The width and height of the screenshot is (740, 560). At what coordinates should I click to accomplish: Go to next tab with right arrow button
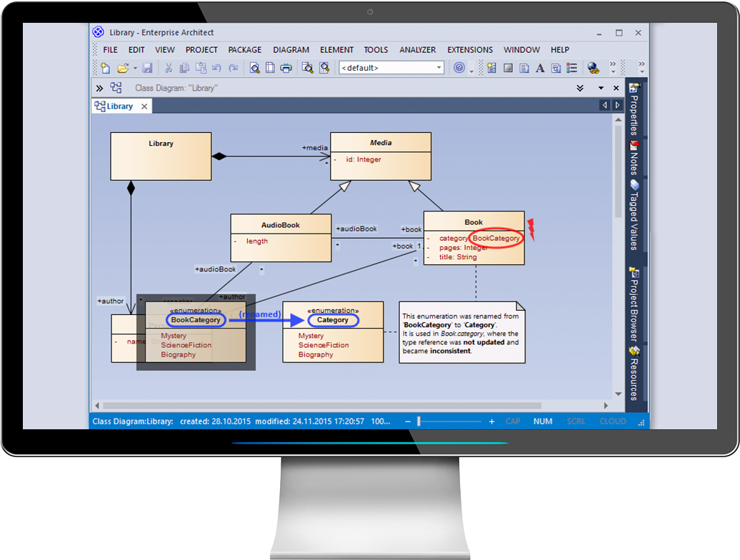tap(617, 105)
